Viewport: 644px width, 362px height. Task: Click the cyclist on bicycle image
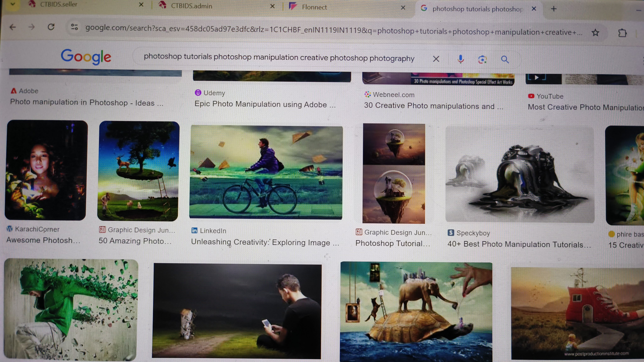click(266, 172)
